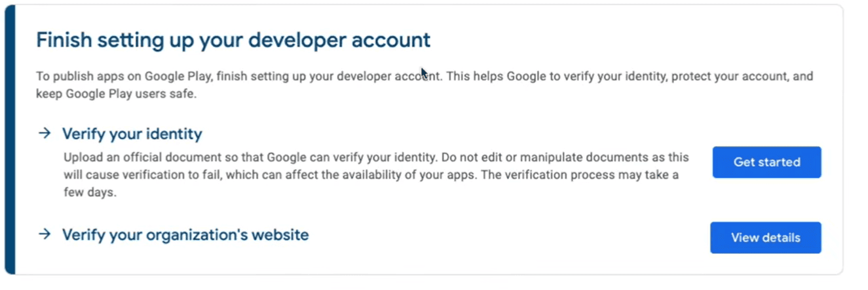868x290 pixels.
Task: Open View details for organization website
Action: pyautogui.click(x=765, y=238)
